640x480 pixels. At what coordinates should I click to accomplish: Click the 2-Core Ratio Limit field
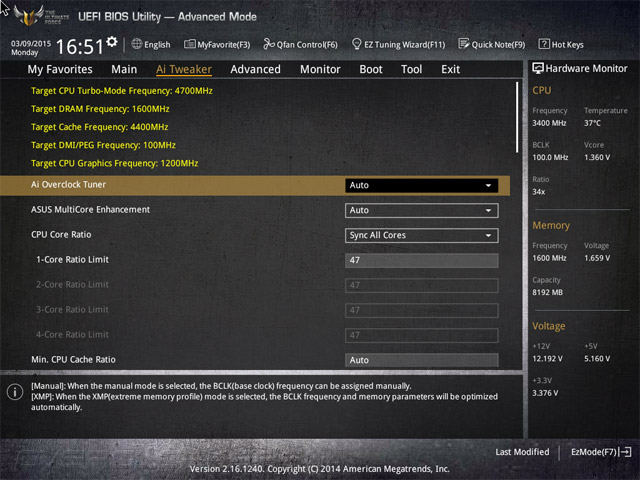click(x=421, y=285)
